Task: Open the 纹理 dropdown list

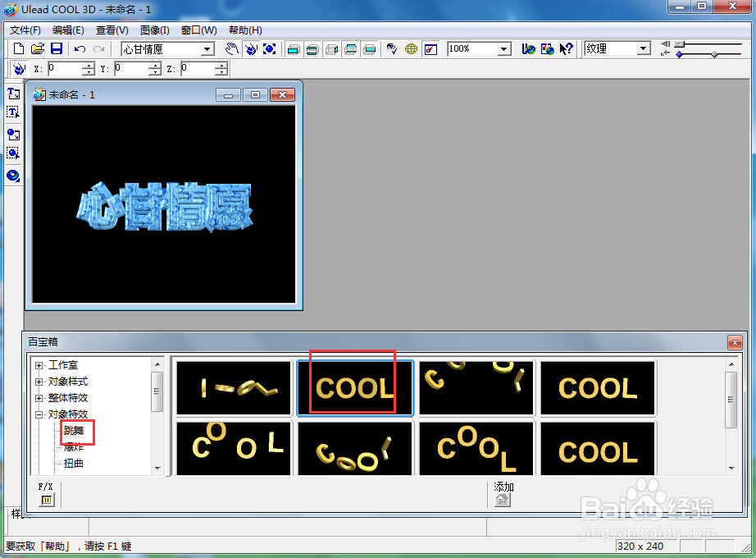Action: pos(643,48)
